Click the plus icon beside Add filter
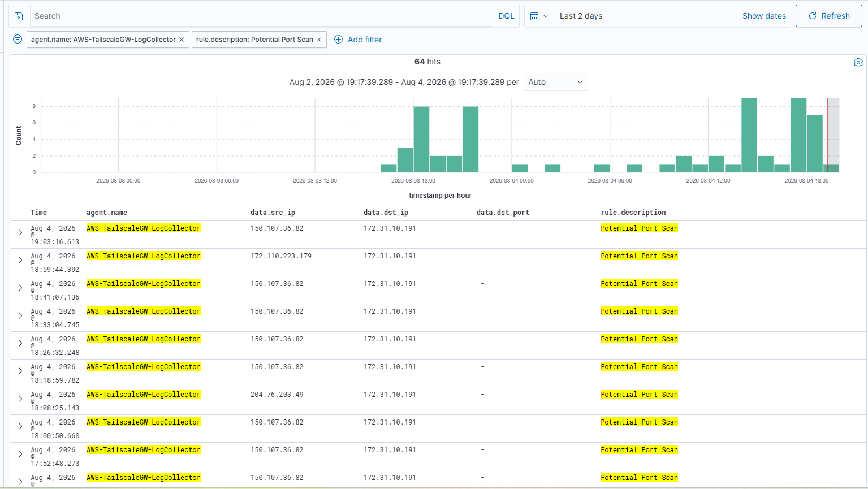The width and height of the screenshot is (868, 489). pyautogui.click(x=338, y=40)
